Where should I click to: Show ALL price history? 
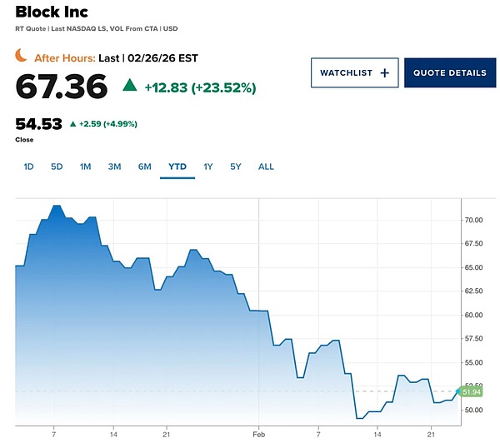266,167
